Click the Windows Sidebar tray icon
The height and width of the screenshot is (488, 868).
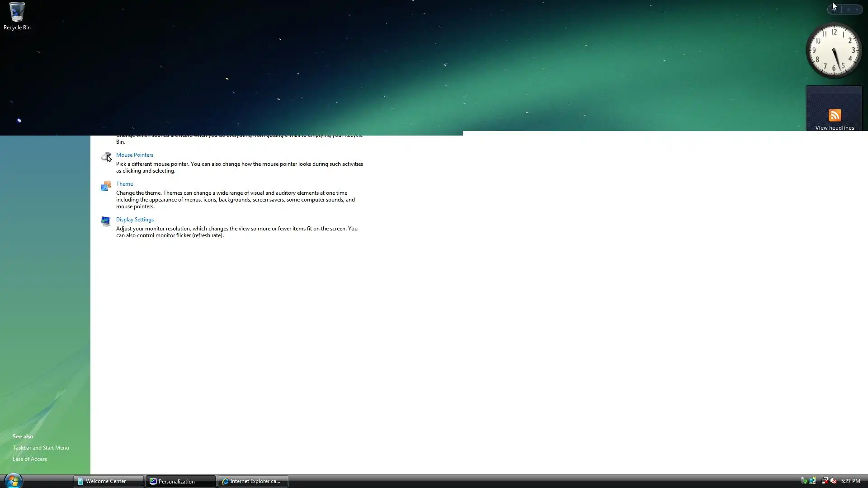[x=812, y=481]
